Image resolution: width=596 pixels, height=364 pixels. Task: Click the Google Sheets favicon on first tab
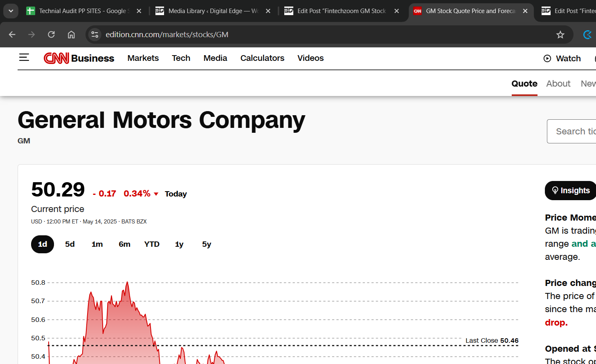coord(31,11)
